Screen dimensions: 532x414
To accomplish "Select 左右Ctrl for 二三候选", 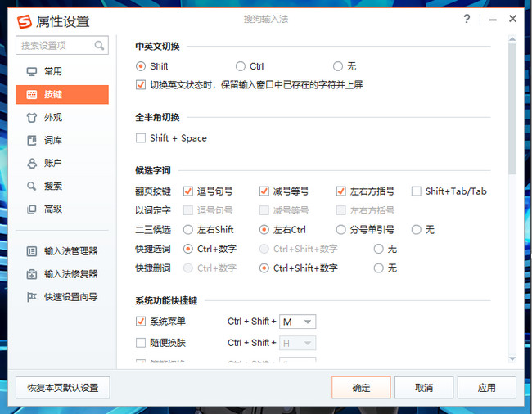I will tap(264, 230).
